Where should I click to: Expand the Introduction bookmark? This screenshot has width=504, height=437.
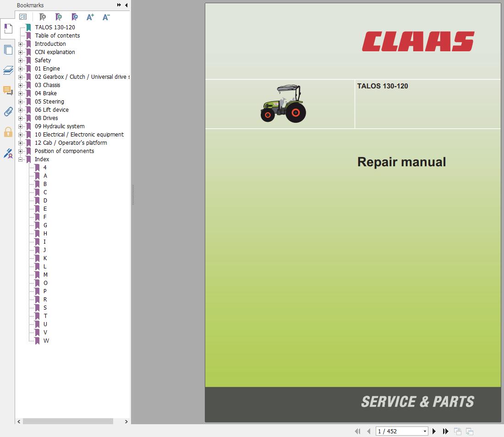pyautogui.click(x=20, y=44)
